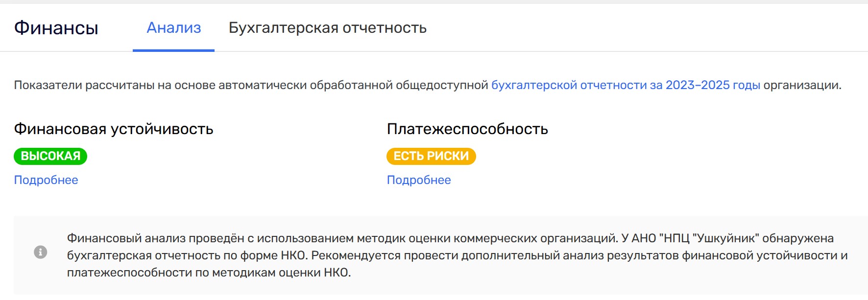Click the Финансы section heading

click(x=56, y=28)
